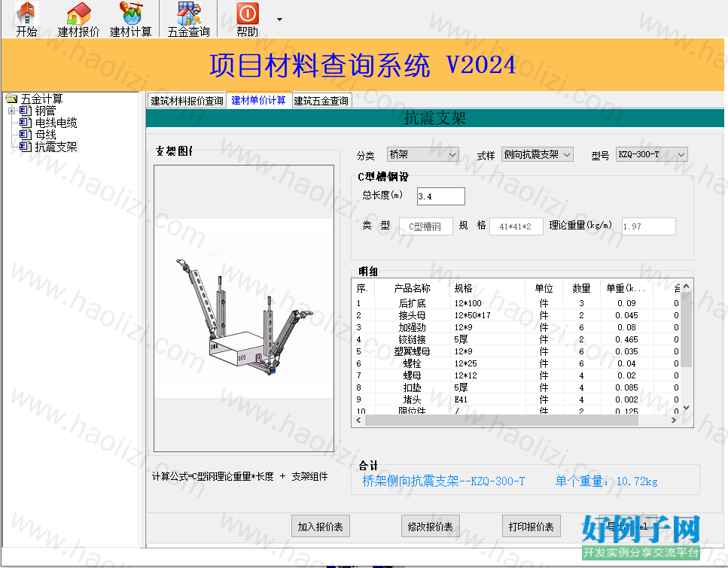Select the 螺栓 row
This screenshot has height=568, width=728.
(516, 363)
